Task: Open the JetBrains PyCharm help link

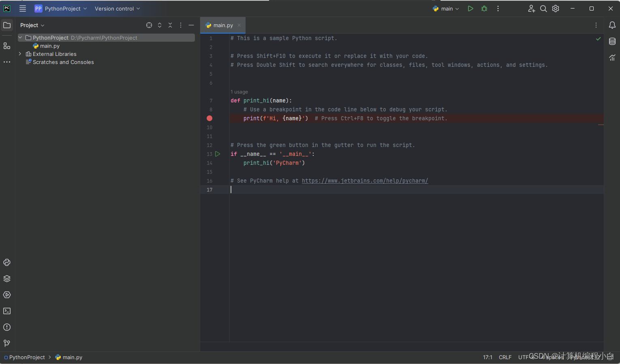Action: [365, 181]
